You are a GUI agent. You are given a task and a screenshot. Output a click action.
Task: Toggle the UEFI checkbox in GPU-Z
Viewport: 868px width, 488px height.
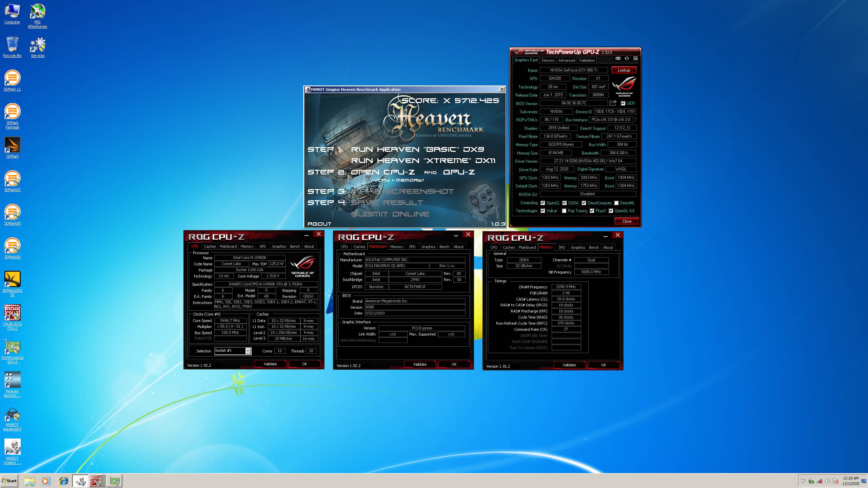click(623, 103)
